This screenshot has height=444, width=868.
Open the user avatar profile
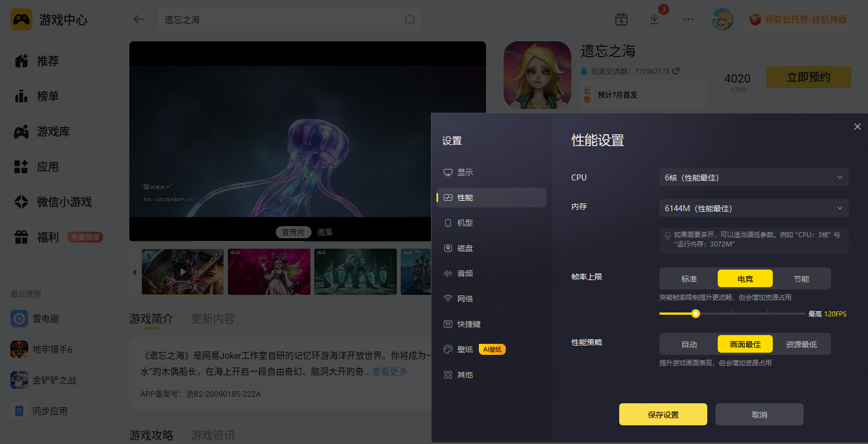pyautogui.click(x=723, y=19)
